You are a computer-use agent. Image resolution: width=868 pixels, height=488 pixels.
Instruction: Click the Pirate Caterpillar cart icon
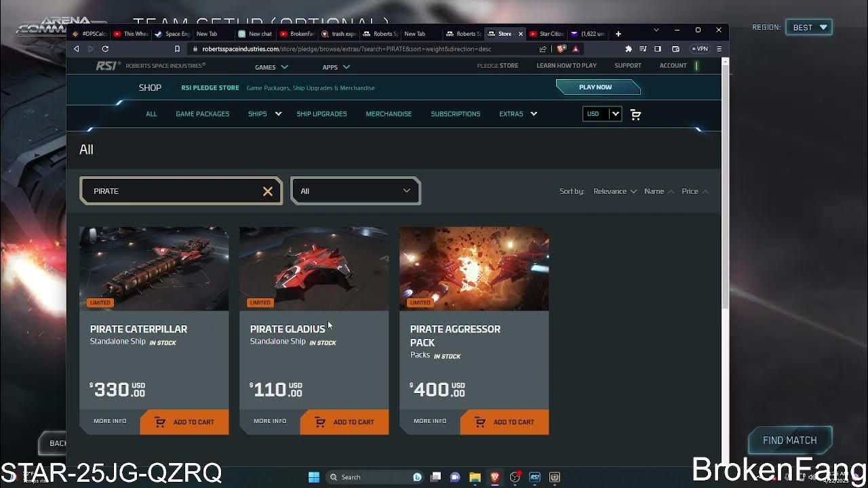160,422
